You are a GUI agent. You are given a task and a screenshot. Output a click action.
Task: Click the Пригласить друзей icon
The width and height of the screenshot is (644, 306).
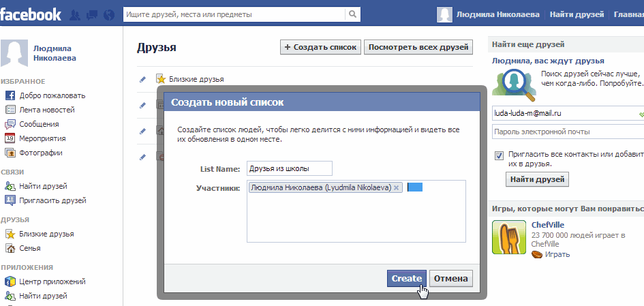coord(10,200)
